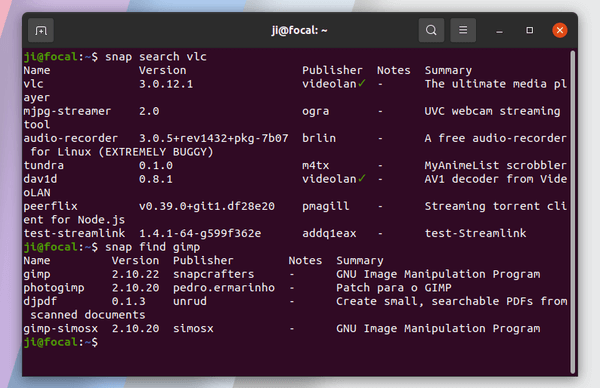Open the hamburger menu button
The image size is (600, 388).
click(x=463, y=30)
